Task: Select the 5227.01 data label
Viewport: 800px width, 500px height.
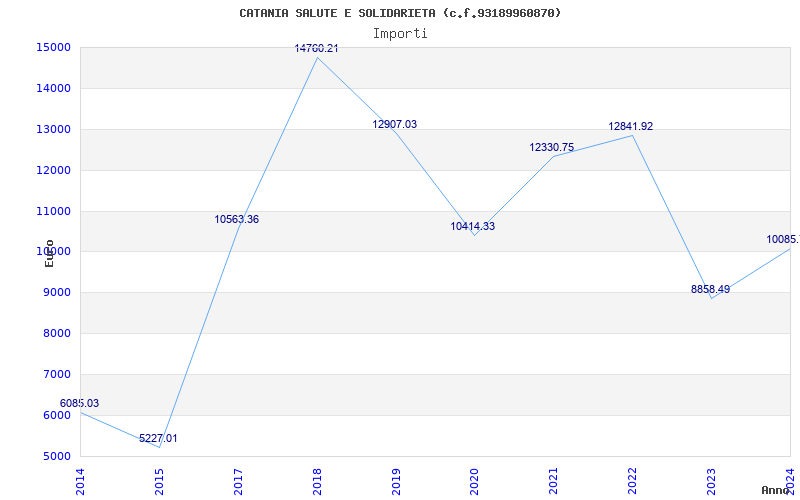Action: pyautogui.click(x=158, y=438)
